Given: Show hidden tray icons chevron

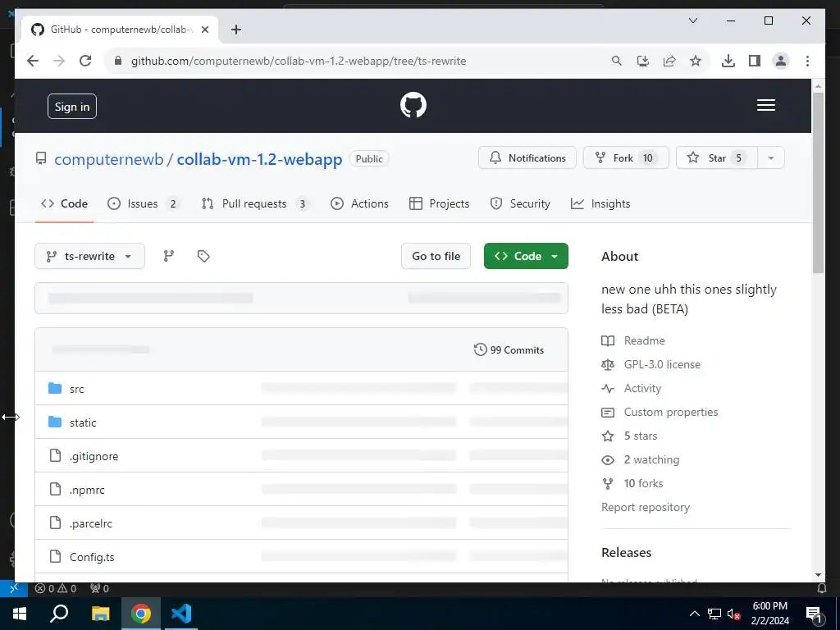Looking at the screenshot, I should pos(694,614).
